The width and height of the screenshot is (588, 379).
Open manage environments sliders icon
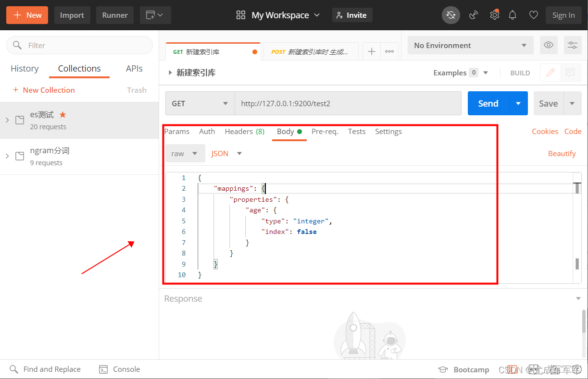573,45
